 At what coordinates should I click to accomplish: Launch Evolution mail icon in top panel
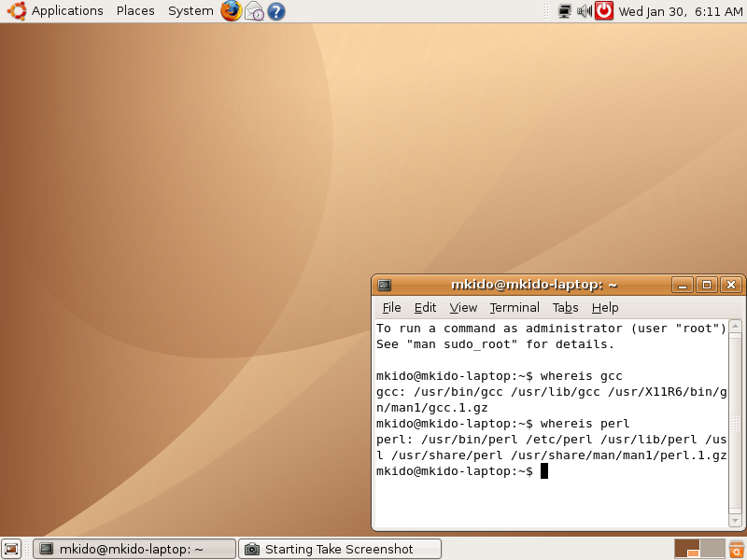[254, 11]
